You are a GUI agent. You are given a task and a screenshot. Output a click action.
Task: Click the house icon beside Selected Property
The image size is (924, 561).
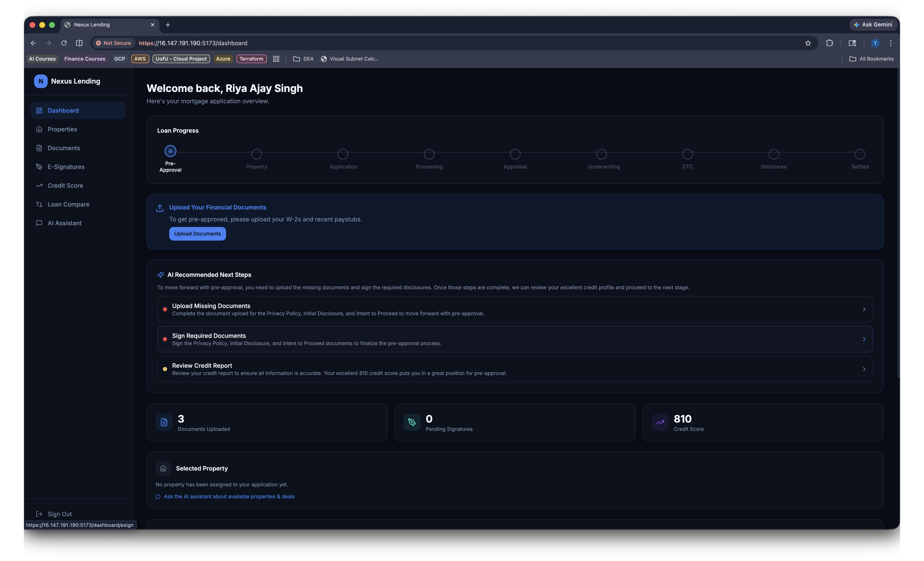tap(163, 468)
